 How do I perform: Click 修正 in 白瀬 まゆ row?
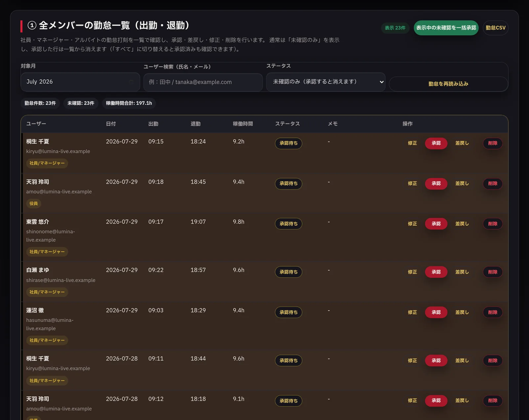coord(412,272)
